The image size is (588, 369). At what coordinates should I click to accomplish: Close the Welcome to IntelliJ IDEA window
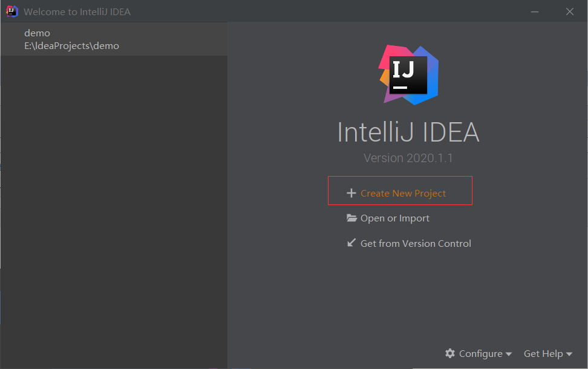click(x=569, y=11)
